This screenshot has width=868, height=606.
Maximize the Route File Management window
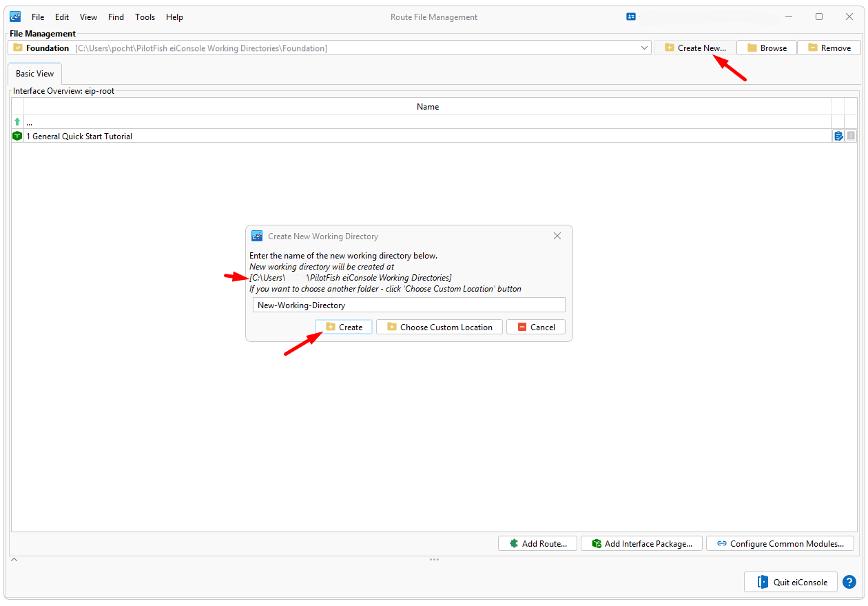(x=819, y=17)
